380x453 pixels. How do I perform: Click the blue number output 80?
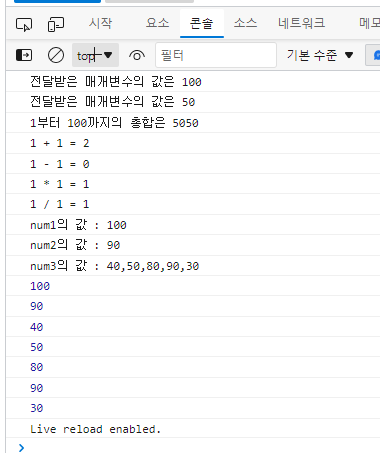37,367
